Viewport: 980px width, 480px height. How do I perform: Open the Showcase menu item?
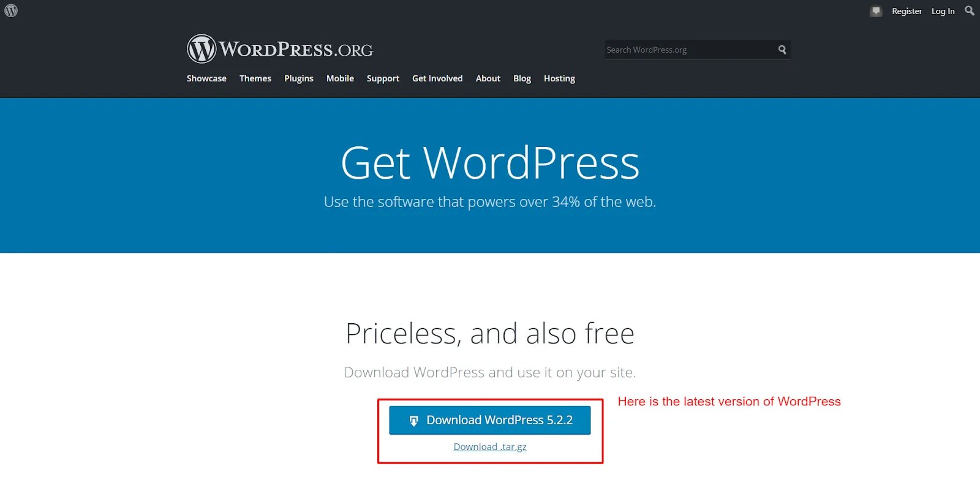[x=206, y=78]
